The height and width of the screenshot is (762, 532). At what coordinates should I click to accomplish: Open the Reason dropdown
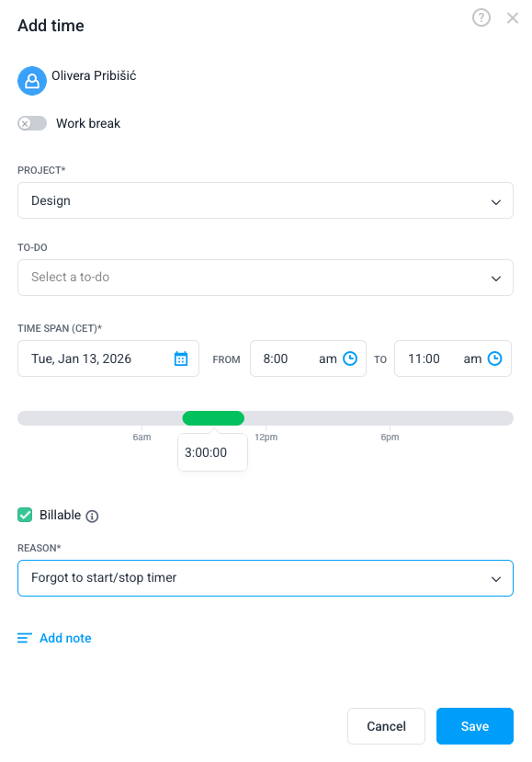point(265,578)
